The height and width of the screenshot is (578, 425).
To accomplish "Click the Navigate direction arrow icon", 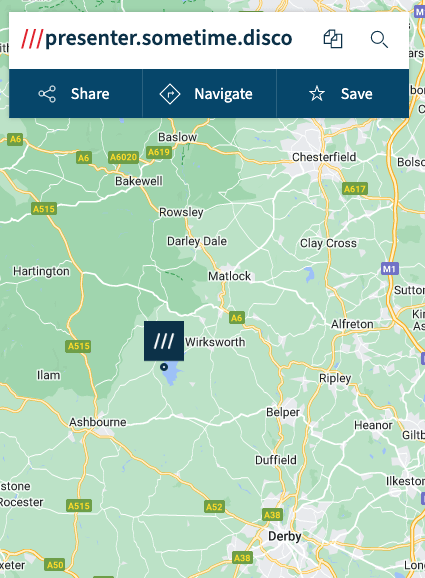I will [170, 94].
